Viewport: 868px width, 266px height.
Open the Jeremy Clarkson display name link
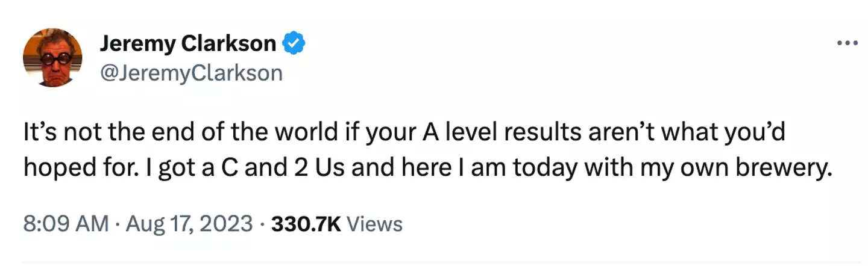[187, 44]
